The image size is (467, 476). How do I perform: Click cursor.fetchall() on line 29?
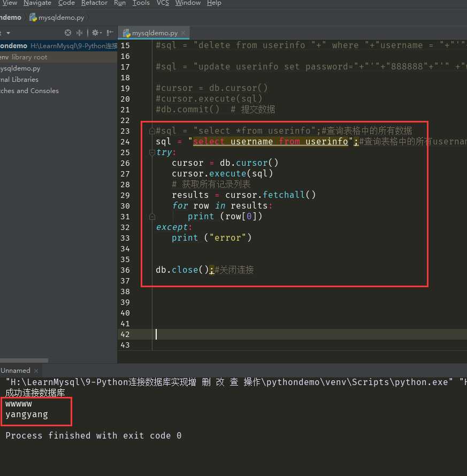tap(271, 195)
